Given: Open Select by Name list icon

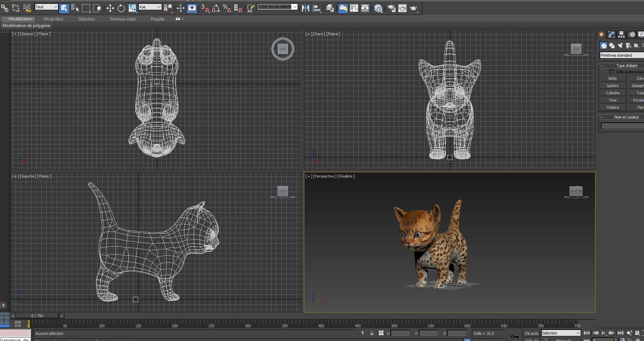Looking at the screenshot, I should [75, 8].
